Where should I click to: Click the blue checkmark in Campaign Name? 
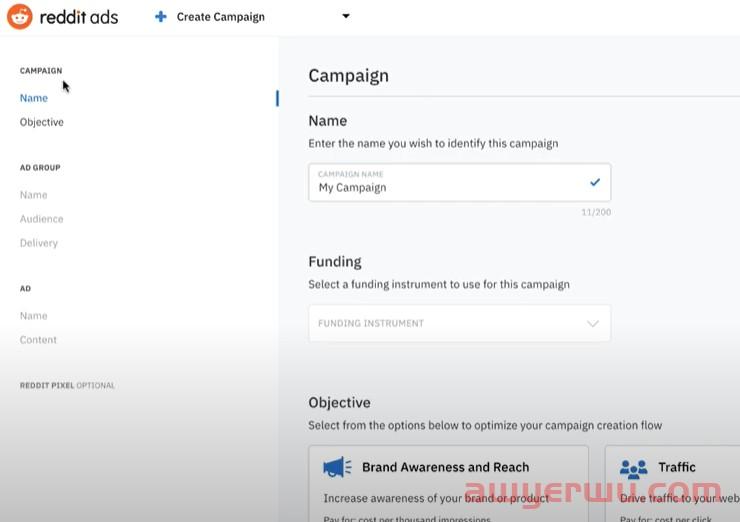click(595, 182)
